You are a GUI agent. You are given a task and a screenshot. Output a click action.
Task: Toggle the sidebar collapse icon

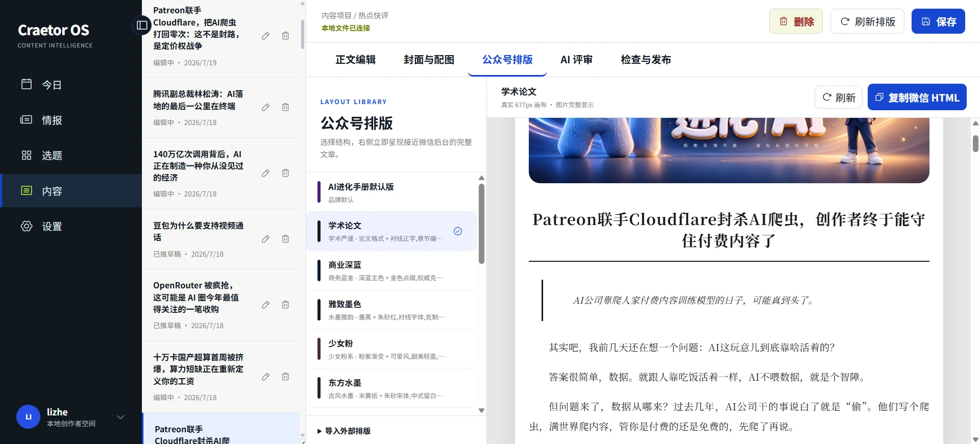click(x=142, y=24)
